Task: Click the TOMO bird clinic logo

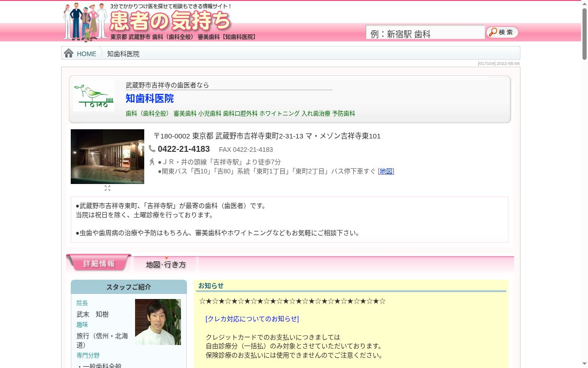Action: [94, 96]
